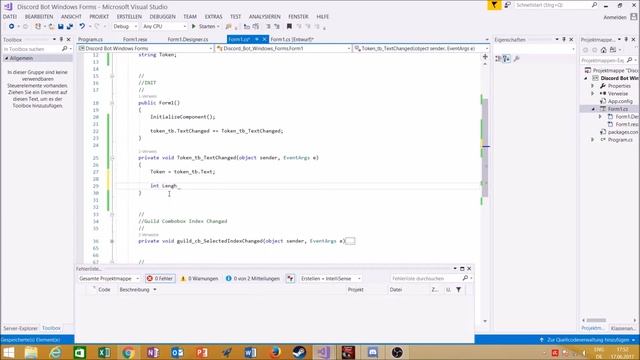
Task: Open the EXTRAS menu
Action: pyautogui.click(x=213, y=17)
